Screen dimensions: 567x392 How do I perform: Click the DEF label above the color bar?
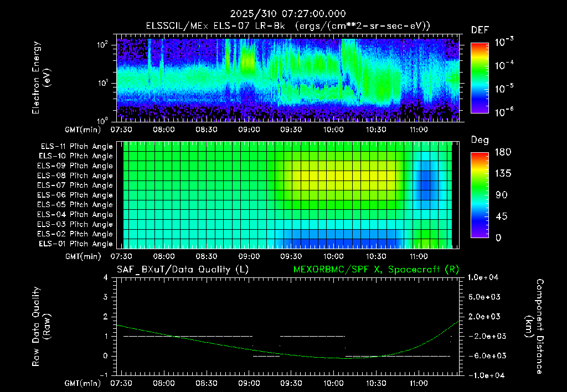click(480, 30)
